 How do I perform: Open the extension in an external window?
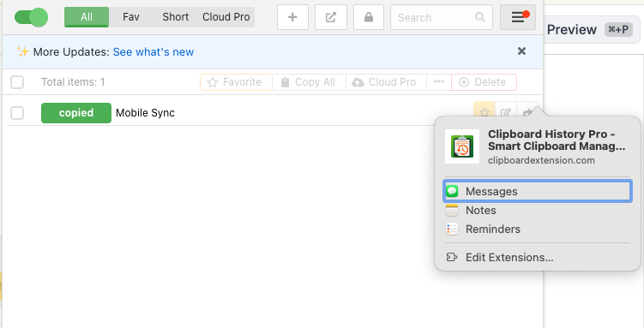331,17
